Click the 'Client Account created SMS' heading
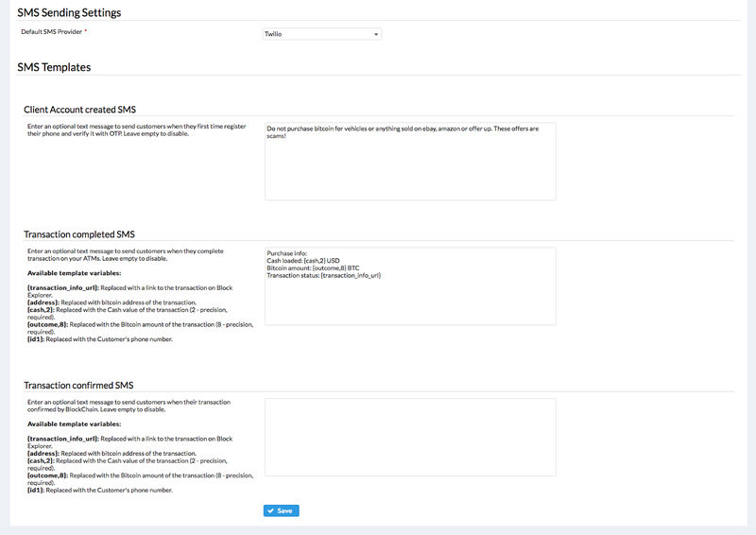756x535 pixels. coord(79,110)
